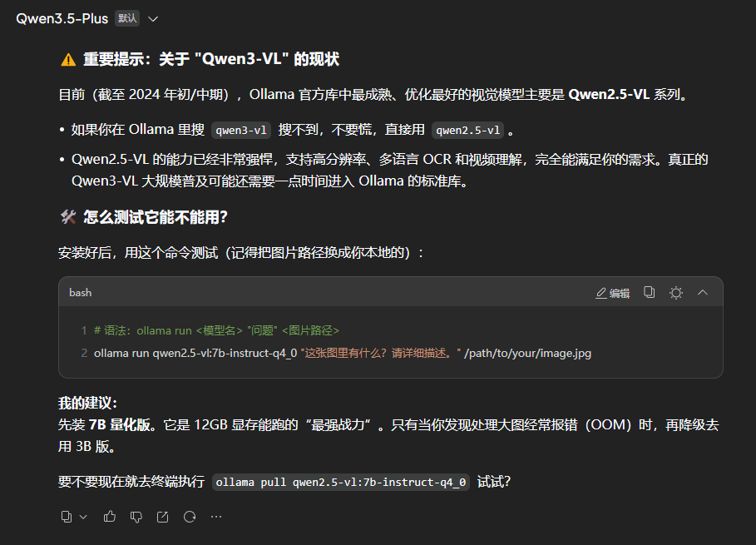This screenshot has width=756, height=545.
Task: Give a thumbs up to the response
Action: [109, 516]
